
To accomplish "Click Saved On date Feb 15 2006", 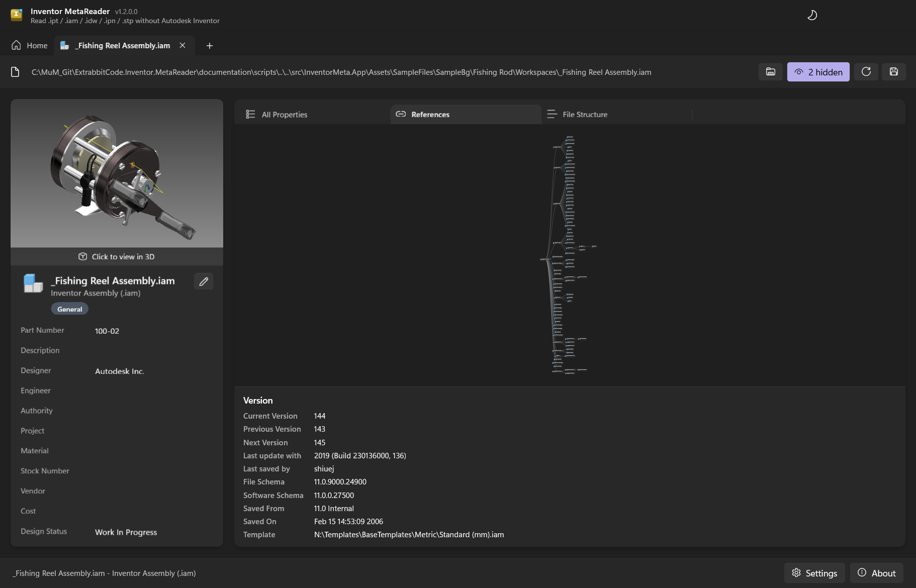I will click(348, 522).
